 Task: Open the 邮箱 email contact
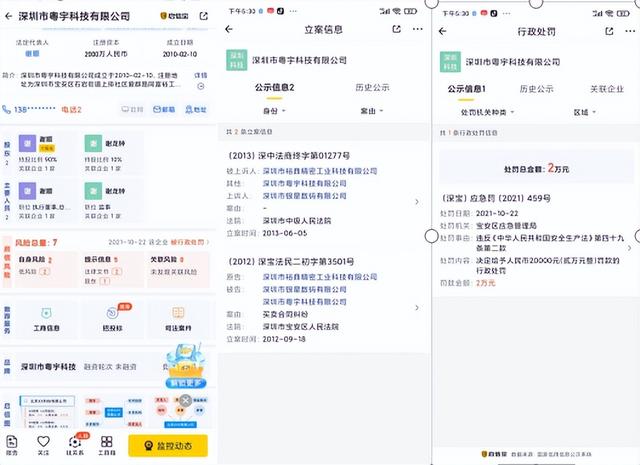point(164,109)
